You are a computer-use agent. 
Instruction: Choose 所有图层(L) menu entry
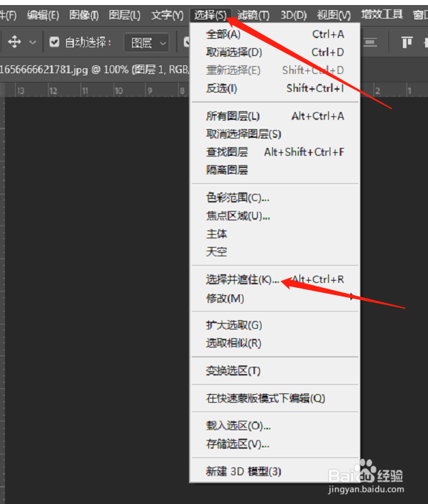275,116
